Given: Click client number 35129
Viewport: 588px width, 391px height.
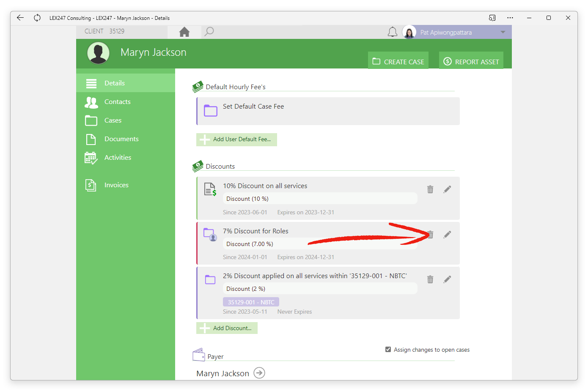Looking at the screenshot, I should [117, 31].
